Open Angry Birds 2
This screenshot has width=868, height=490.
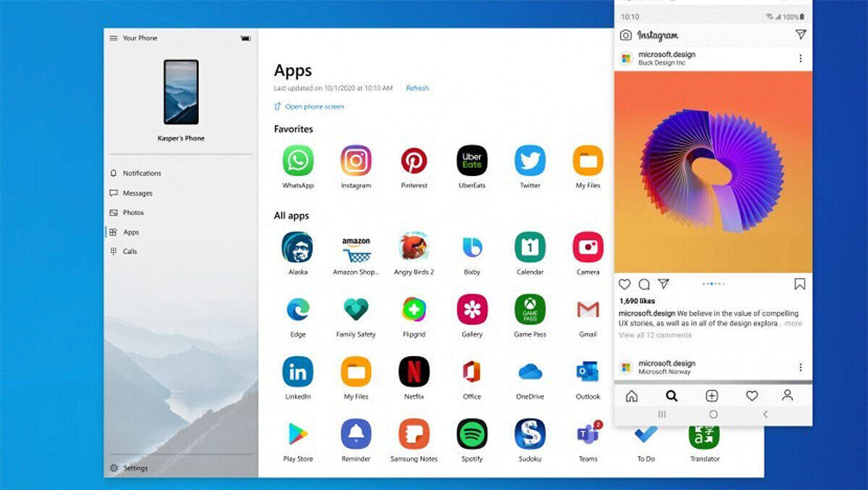(414, 247)
